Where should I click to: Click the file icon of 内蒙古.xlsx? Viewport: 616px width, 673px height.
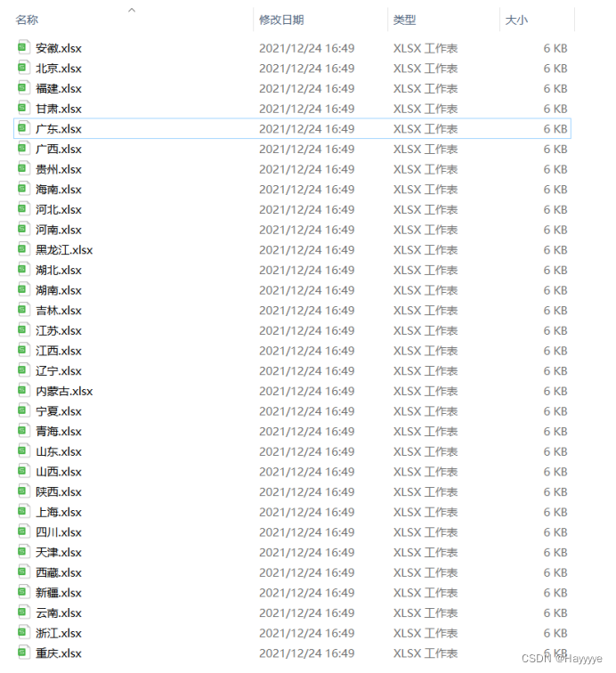[24, 390]
